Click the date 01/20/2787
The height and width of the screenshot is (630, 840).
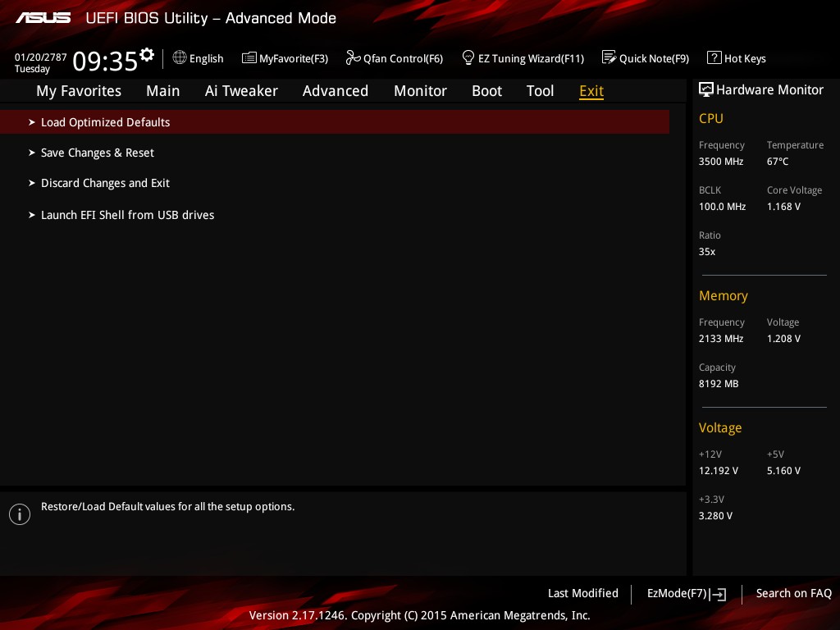(41, 57)
